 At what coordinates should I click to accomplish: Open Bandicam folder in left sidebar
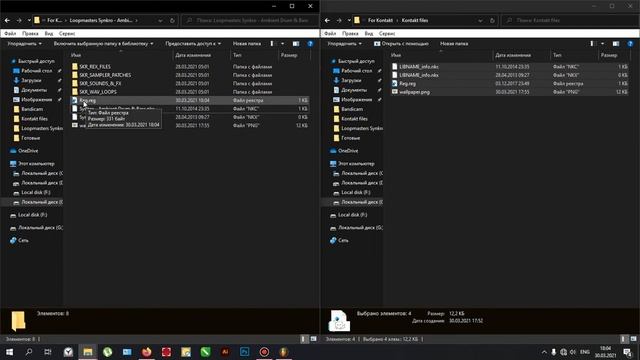(x=32, y=109)
